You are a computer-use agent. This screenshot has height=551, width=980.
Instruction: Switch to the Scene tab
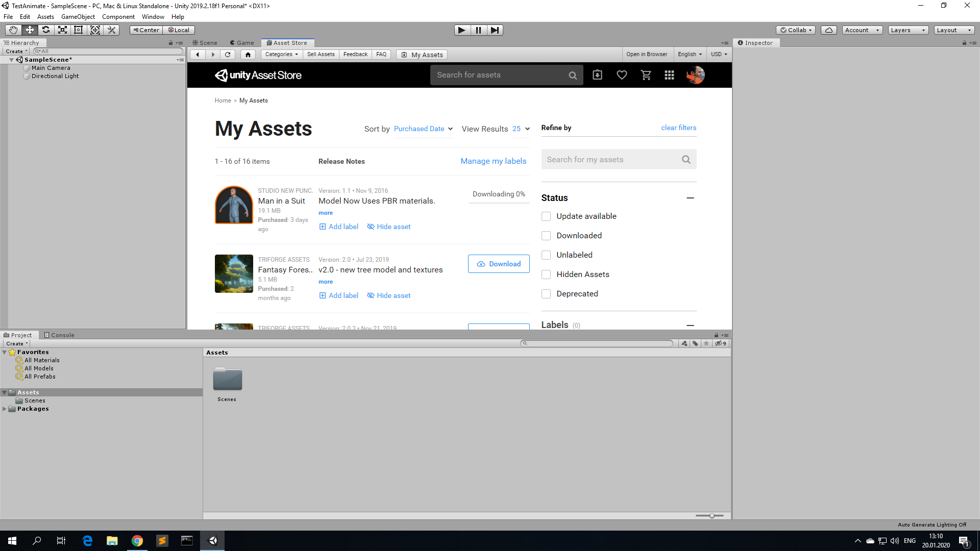[x=205, y=43]
